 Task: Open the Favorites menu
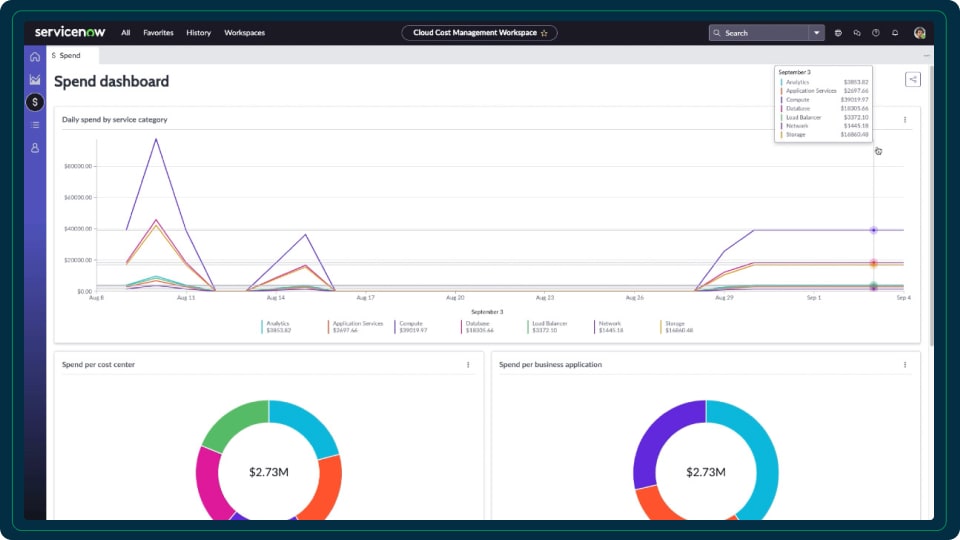pyautogui.click(x=158, y=33)
